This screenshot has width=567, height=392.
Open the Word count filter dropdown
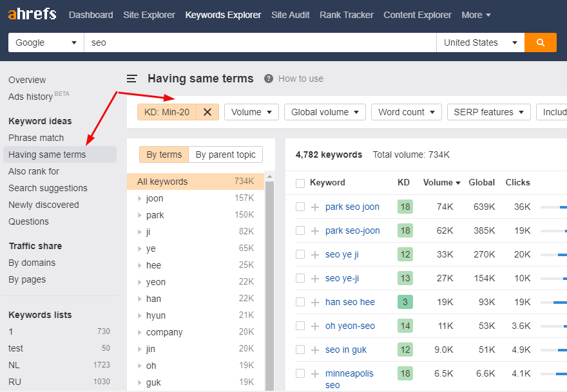(407, 112)
